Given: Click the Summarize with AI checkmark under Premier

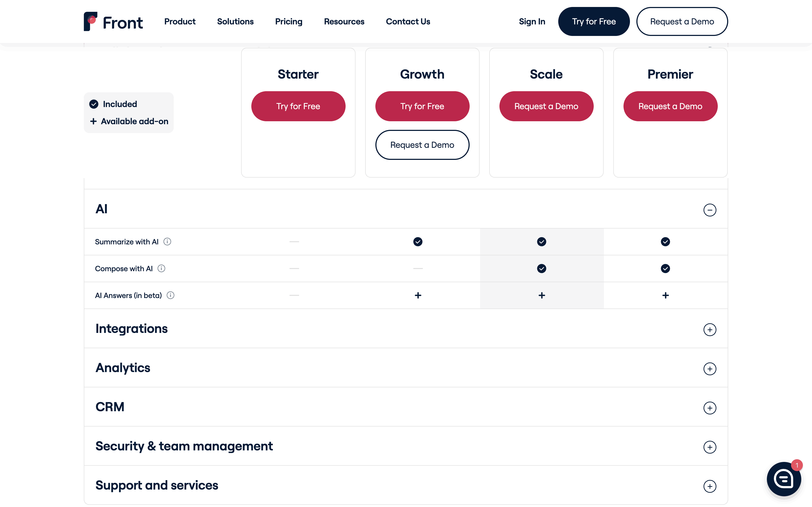Looking at the screenshot, I should point(665,241).
